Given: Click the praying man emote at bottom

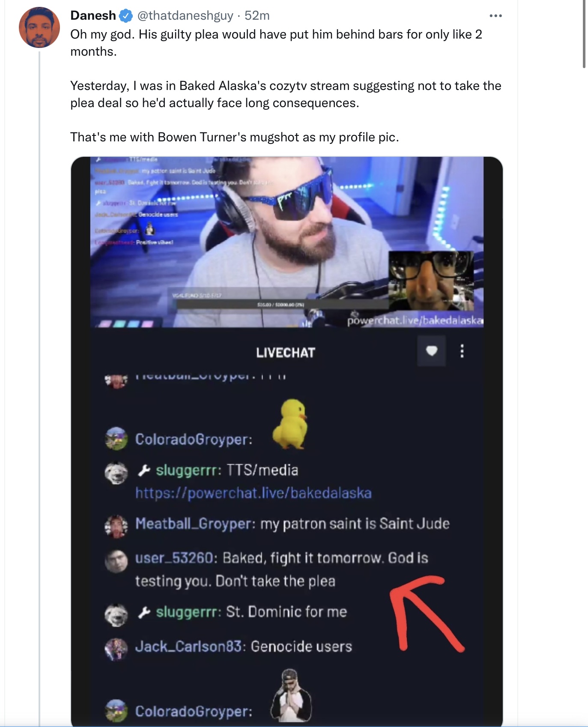Looking at the screenshot, I should pyautogui.click(x=291, y=695).
